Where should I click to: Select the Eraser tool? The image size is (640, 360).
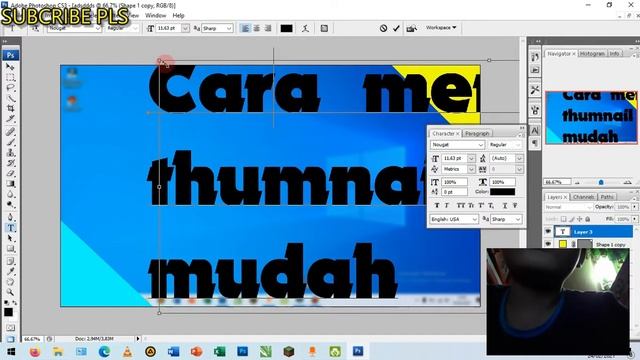coord(10,173)
